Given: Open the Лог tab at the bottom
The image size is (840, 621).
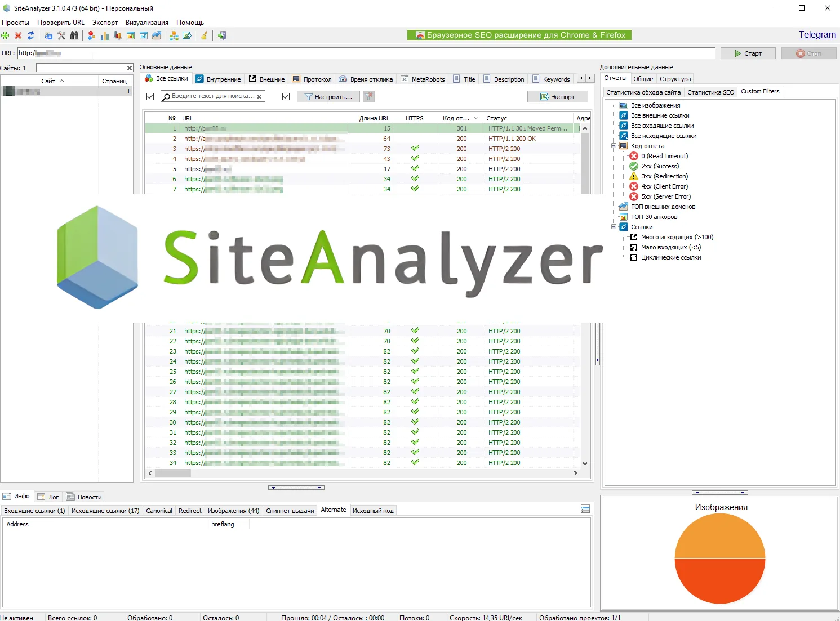Looking at the screenshot, I should [x=48, y=497].
